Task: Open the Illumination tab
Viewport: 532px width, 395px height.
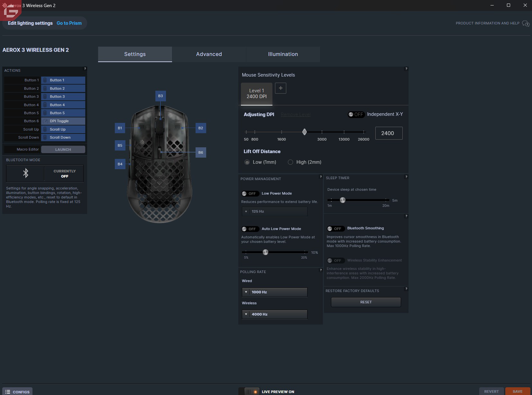Action: (x=283, y=54)
